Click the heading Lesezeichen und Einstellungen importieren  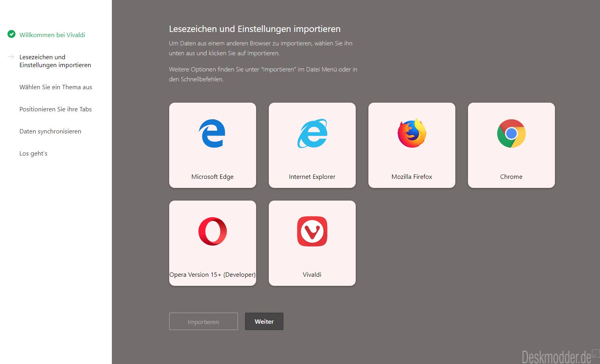pyautogui.click(x=255, y=29)
